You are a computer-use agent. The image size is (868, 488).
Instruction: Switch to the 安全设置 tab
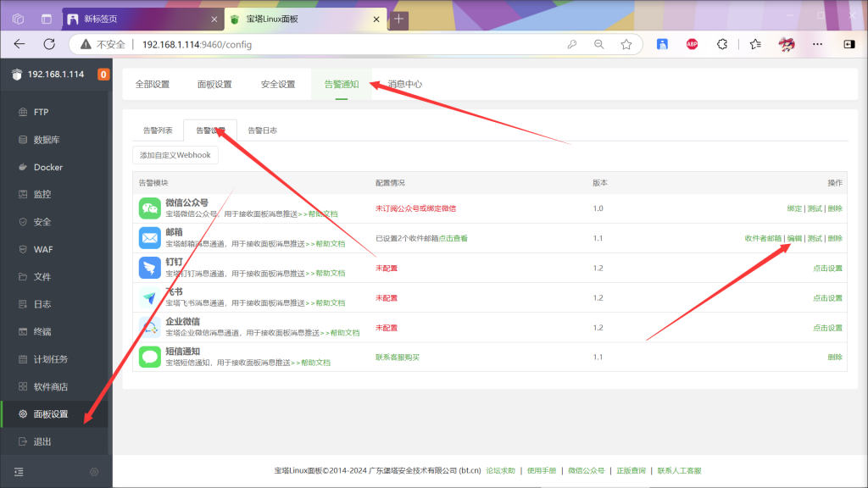[x=278, y=84]
